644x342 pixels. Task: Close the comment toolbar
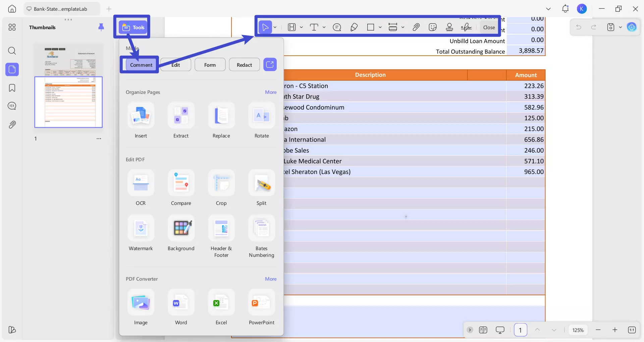click(489, 27)
